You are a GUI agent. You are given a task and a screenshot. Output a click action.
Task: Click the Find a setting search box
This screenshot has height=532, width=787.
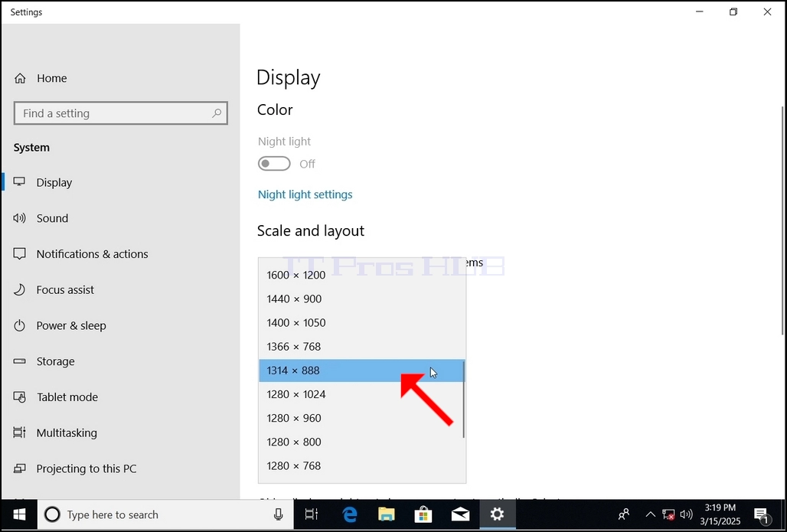coord(120,113)
